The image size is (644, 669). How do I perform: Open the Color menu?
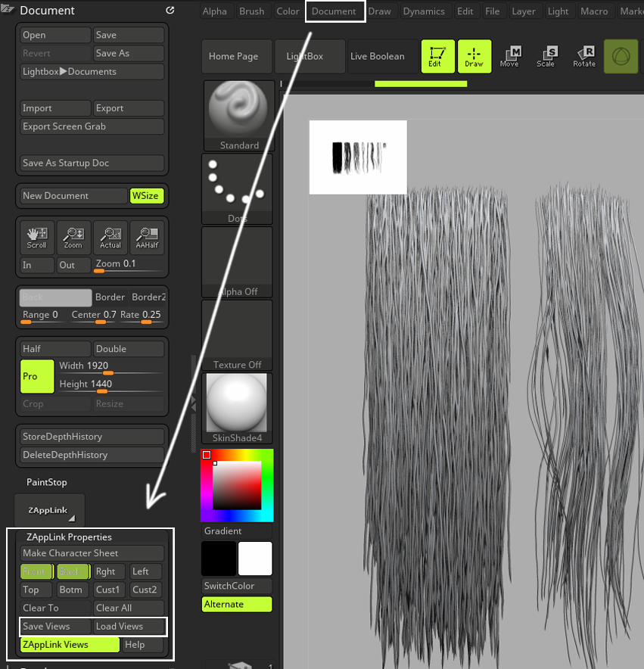click(x=288, y=11)
